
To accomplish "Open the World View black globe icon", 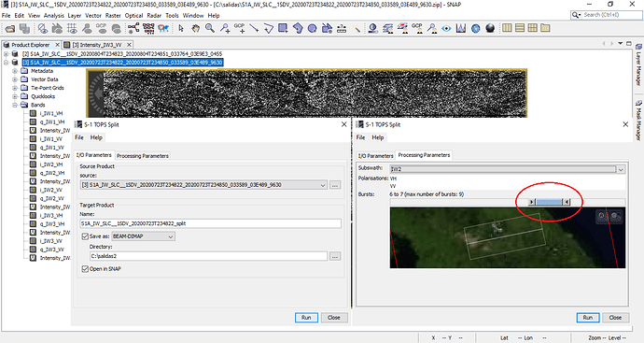I will click(490, 28).
